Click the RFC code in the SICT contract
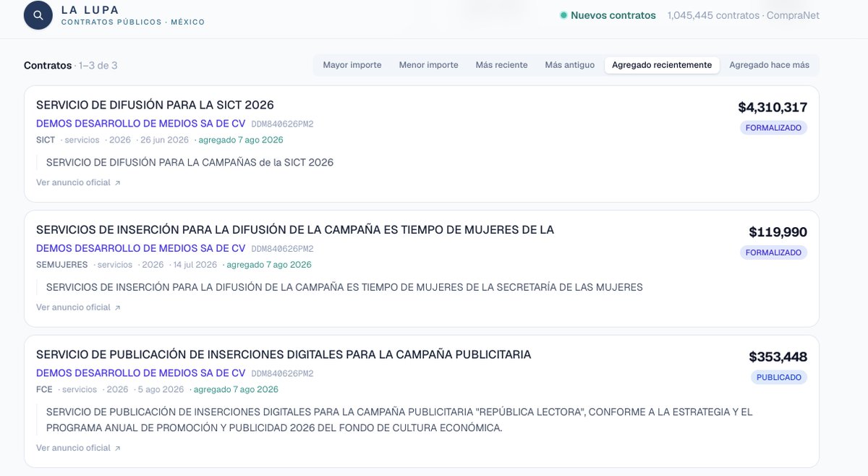 tap(282, 124)
